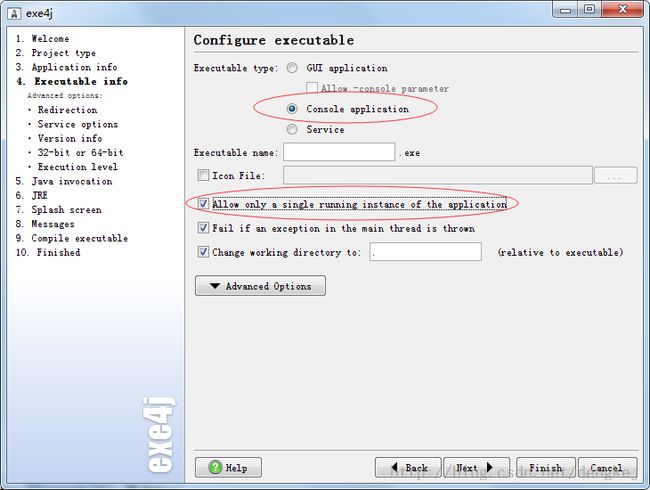Screen dimensions: 650x490
Task: Click the green Help question mark icon
Action: point(215,467)
